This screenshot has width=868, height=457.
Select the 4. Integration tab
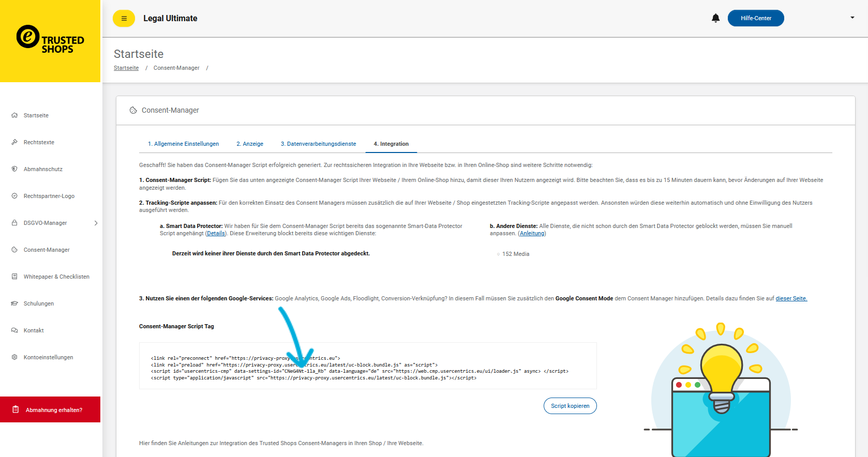[391, 144]
